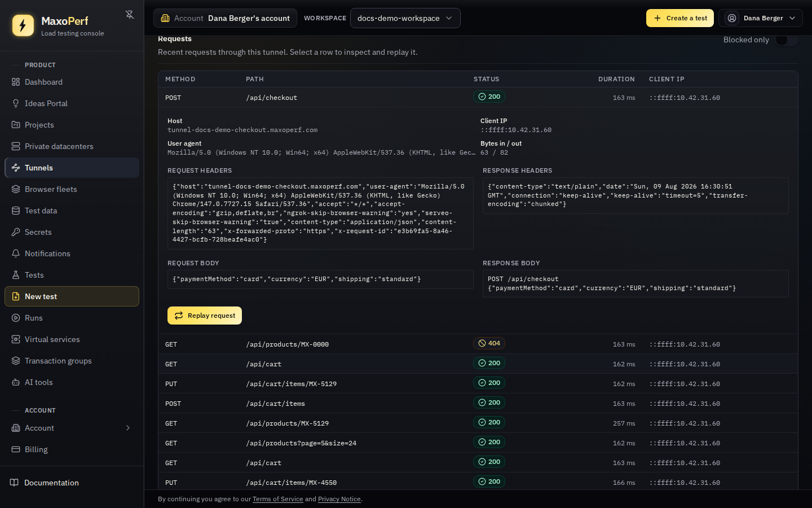Select New test in the sidebar
812x508 pixels.
point(72,296)
